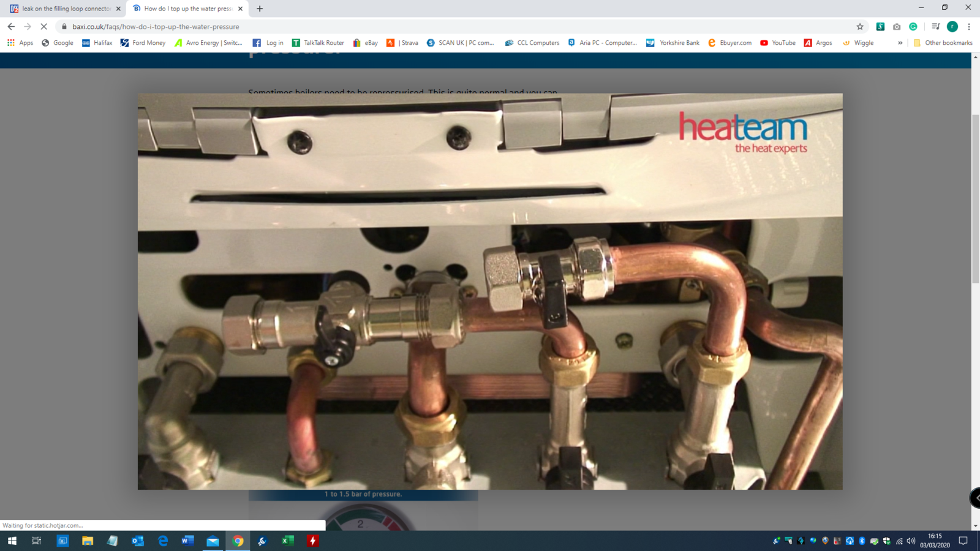The image size is (980, 551).
Task: Click the address bar showing baxi.co.uk
Action: coord(153,26)
